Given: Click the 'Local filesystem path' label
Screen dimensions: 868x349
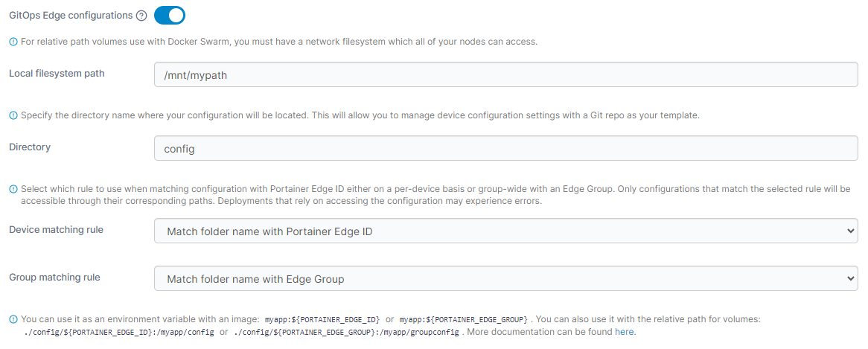Looking at the screenshot, I should click(x=57, y=74).
